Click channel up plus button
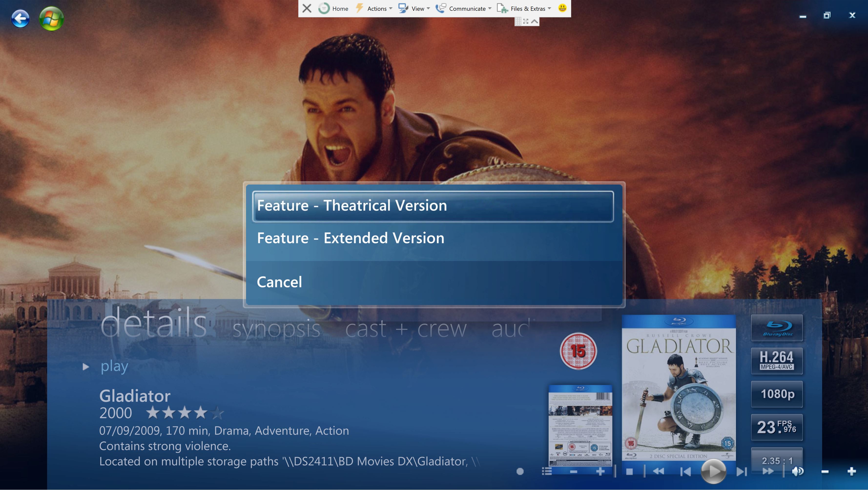This screenshot has height=490, width=868. pyautogui.click(x=600, y=471)
